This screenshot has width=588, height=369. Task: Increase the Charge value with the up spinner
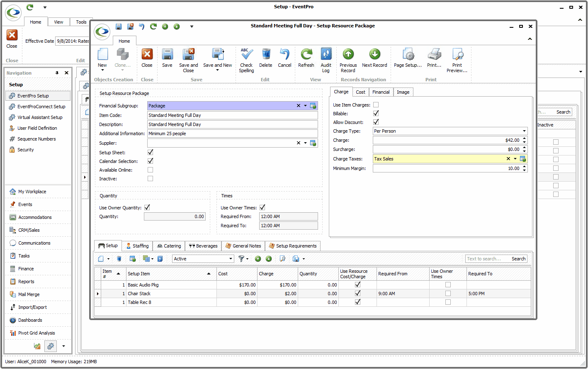(525, 138)
